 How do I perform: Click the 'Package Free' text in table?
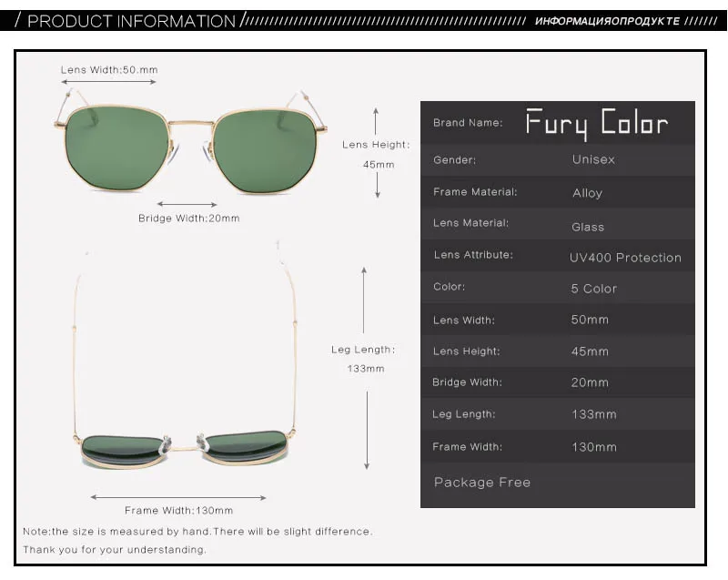point(482,483)
